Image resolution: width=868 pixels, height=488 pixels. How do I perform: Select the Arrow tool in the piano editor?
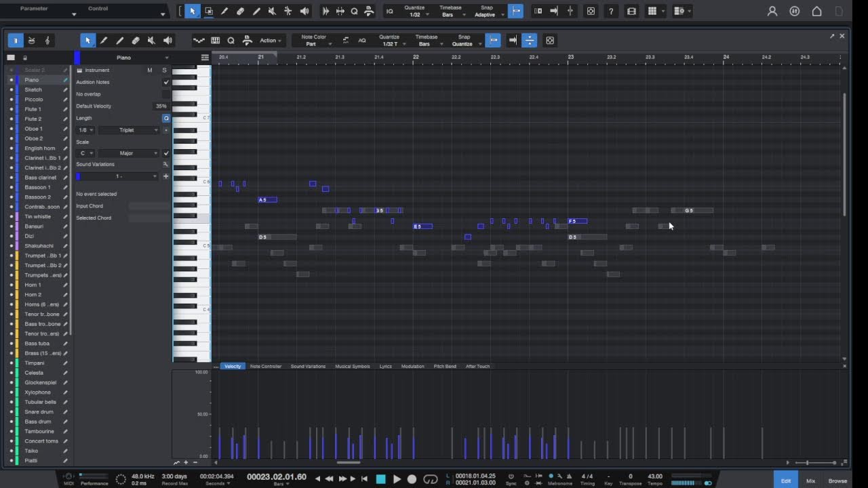(x=87, y=41)
